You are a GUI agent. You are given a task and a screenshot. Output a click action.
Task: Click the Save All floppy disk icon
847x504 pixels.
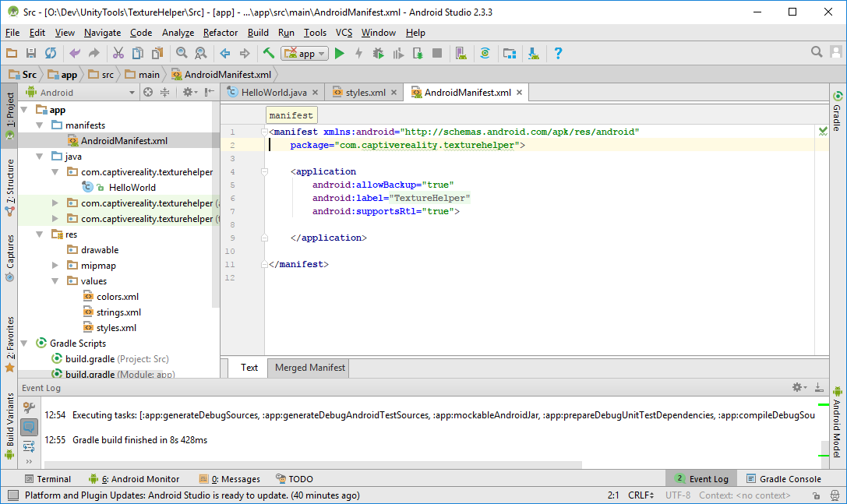31,53
